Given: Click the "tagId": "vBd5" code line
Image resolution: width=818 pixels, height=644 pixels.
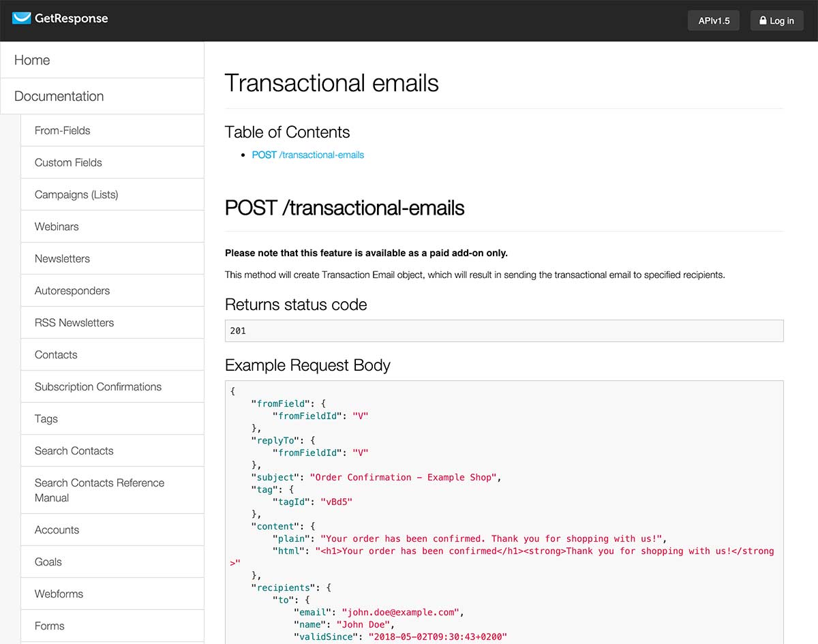Looking at the screenshot, I should (x=312, y=502).
